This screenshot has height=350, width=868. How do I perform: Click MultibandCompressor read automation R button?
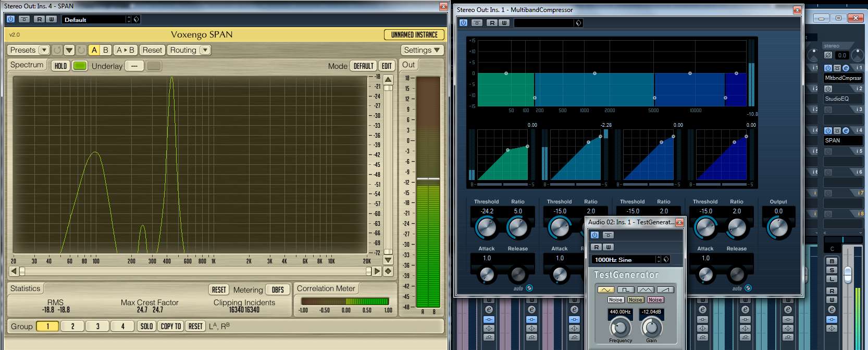(492, 23)
